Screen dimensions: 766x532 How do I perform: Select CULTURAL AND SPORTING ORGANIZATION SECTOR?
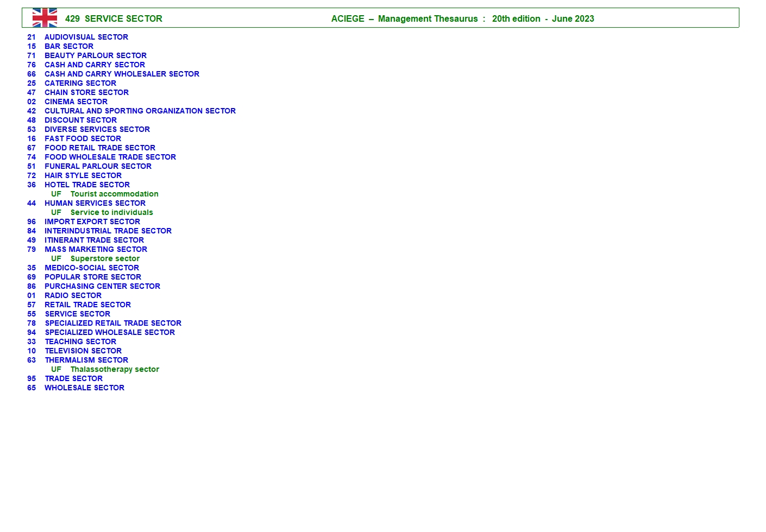(x=140, y=111)
